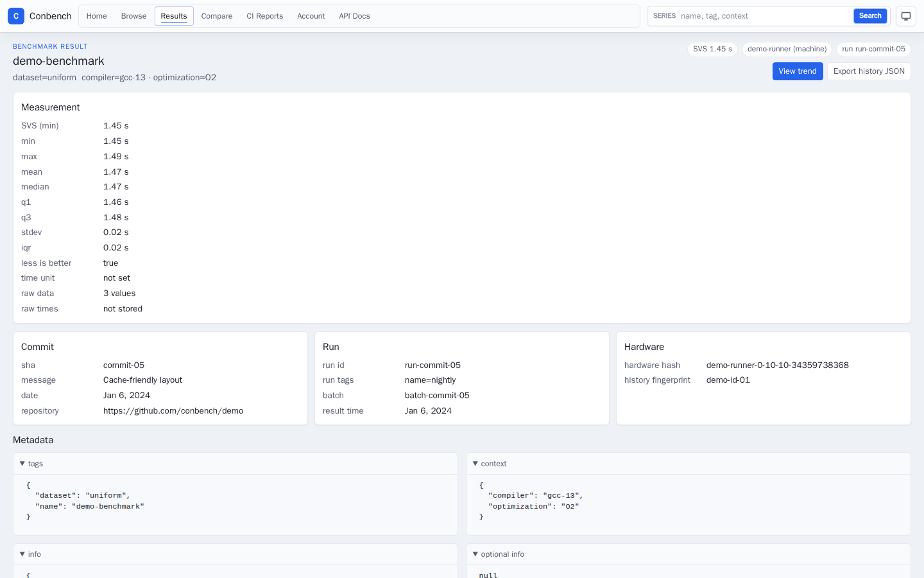Click the blue Search button
Screen dimensions: 924x578
870,16
